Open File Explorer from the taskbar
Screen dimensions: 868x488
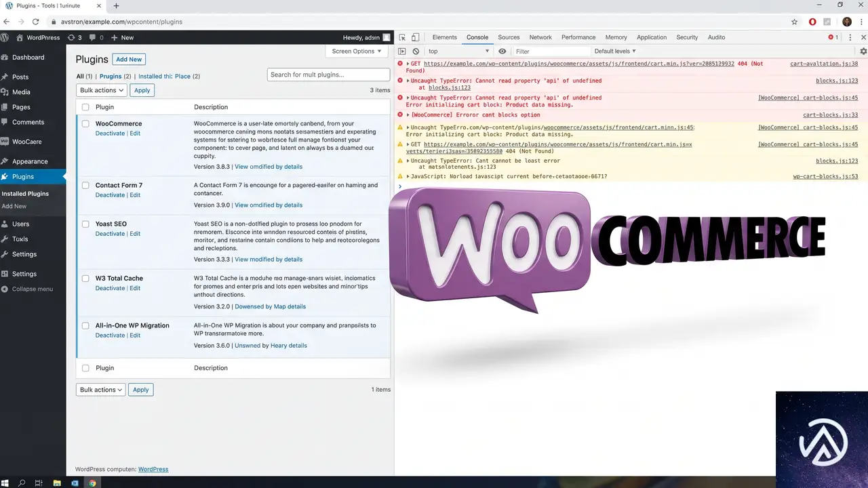tap(57, 483)
